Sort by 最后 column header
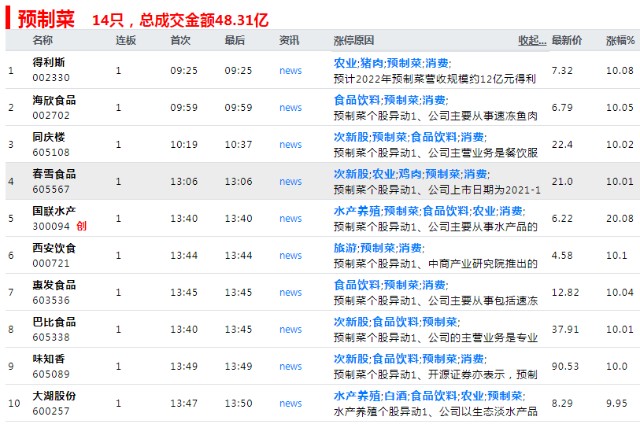Image resolution: width=640 pixels, height=424 pixels. tap(235, 40)
